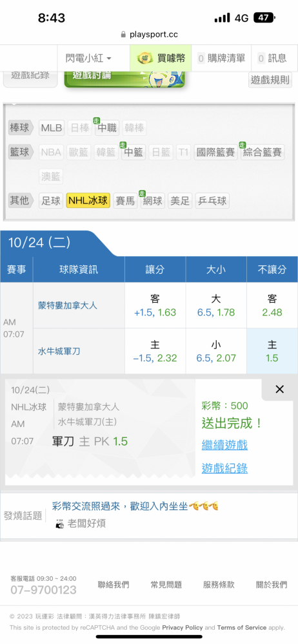298x644 pixels.
Task: Tap the lock icon beside playsport.cc
Action: click(x=123, y=35)
